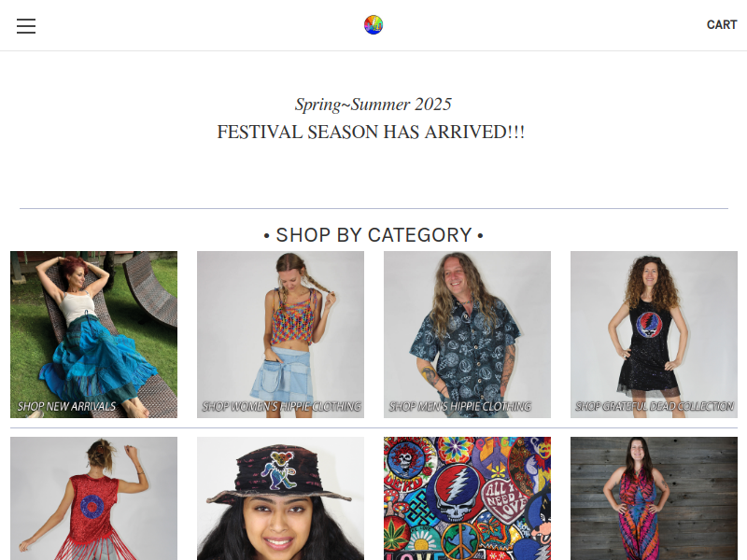Click the 'Festival Season Has Arrived!!!' banner text
Viewport: 747px width, 560px height.
[371, 132]
